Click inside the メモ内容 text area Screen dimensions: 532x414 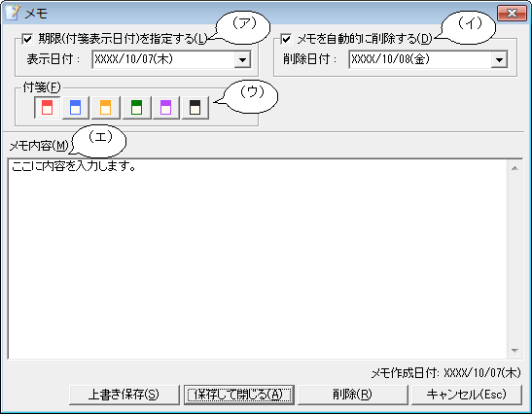pyautogui.click(x=257, y=259)
